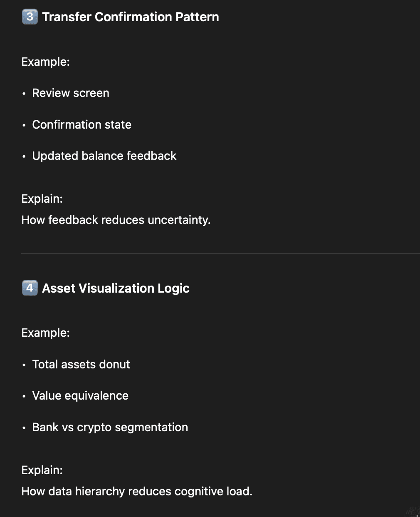Click the number 4 keycap emoji icon

tap(30, 288)
